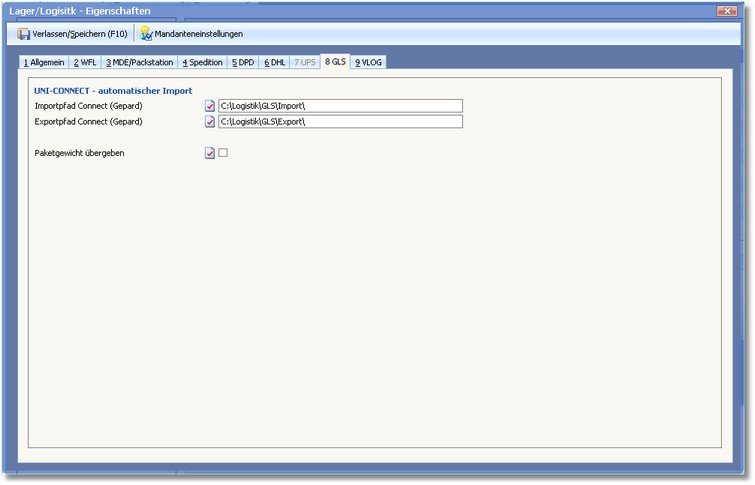Click the Verlassen/Speichern (F10) save button
Viewport: 755px width, 485px height.
72,34
